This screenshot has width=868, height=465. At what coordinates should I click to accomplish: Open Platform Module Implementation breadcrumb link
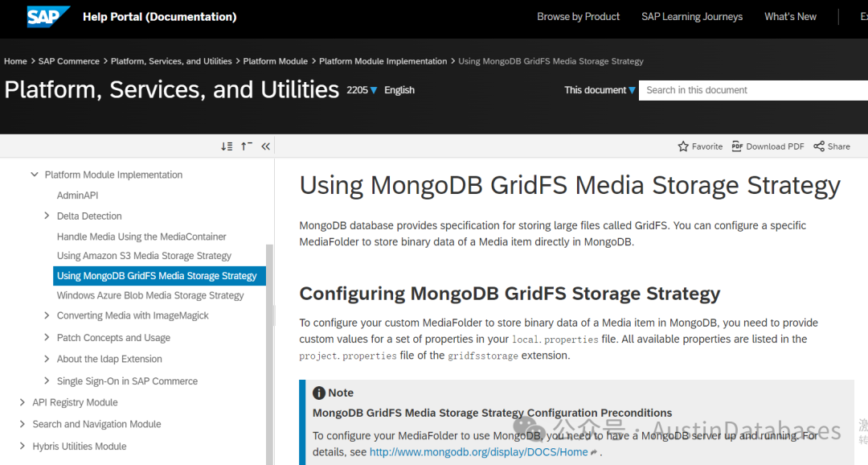pos(383,61)
